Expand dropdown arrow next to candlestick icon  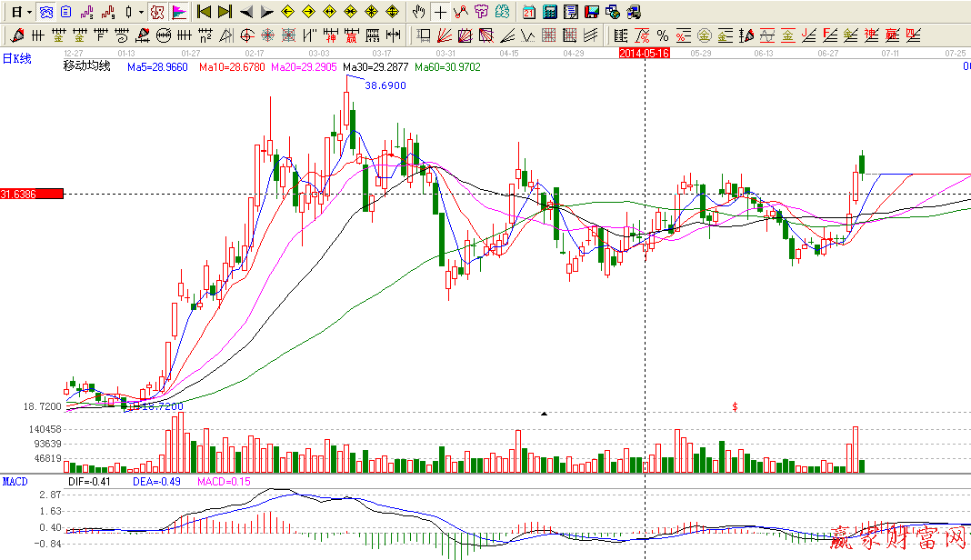(x=140, y=12)
